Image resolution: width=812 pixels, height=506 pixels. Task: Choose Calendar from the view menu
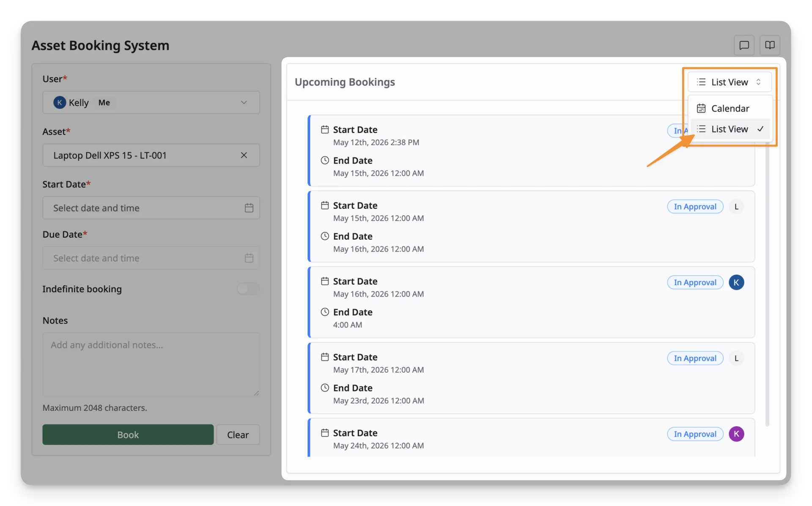pos(730,109)
